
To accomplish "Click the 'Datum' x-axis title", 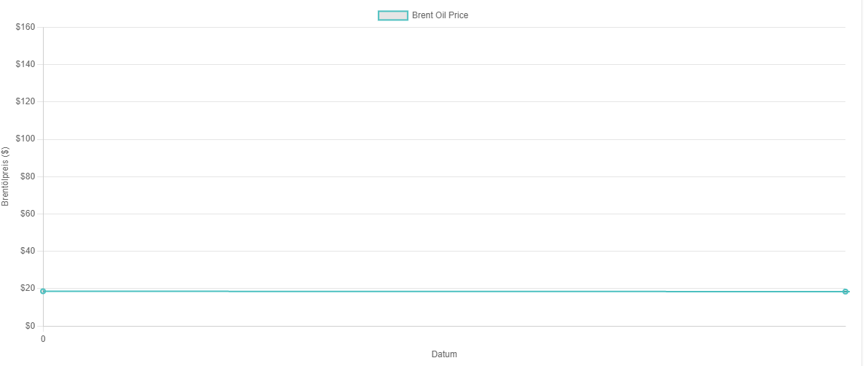I will 444,354.
